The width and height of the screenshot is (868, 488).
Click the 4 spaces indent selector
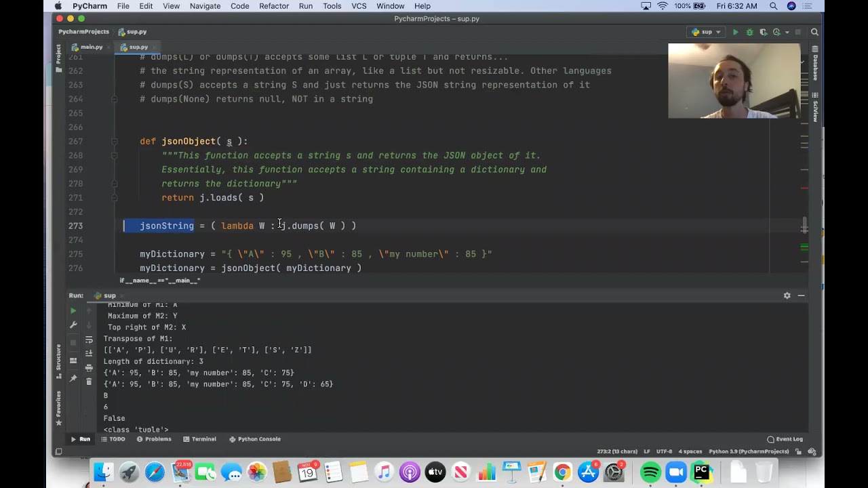pos(690,451)
